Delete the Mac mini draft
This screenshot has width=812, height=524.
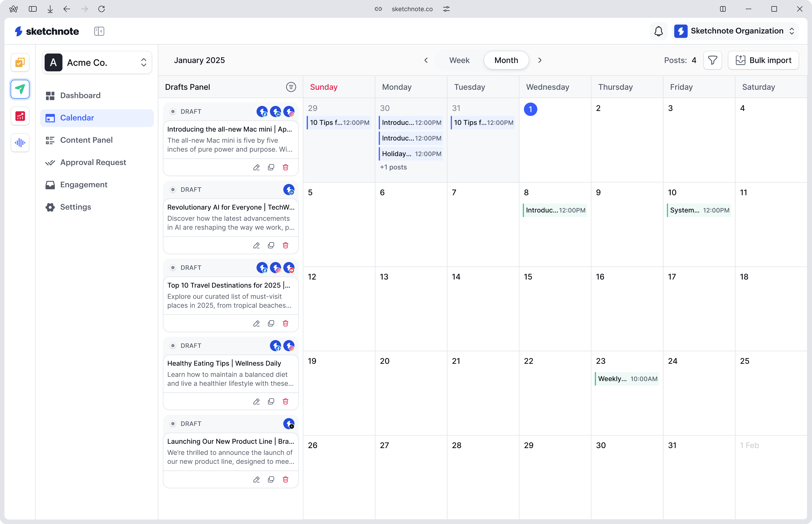285,167
